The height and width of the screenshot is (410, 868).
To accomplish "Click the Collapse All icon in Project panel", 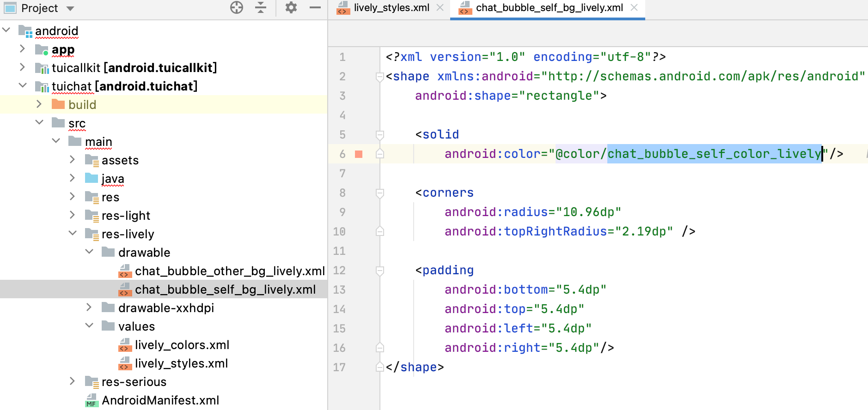I will pos(261,8).
